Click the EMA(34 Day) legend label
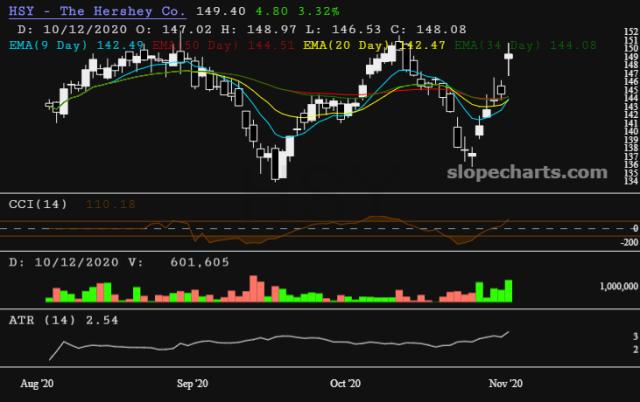640x402 pixels. (495, 45)
